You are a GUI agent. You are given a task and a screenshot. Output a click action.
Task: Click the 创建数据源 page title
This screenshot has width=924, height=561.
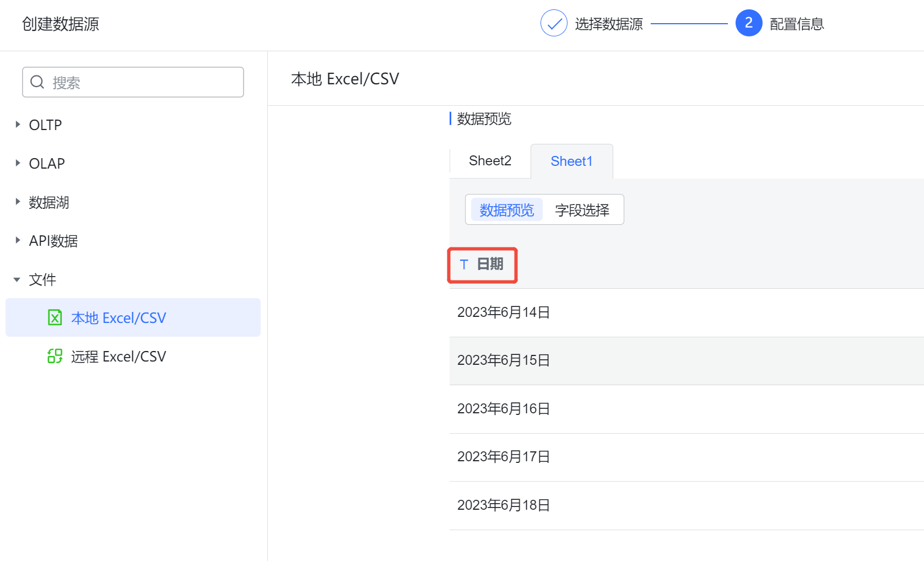coord(61,24)
